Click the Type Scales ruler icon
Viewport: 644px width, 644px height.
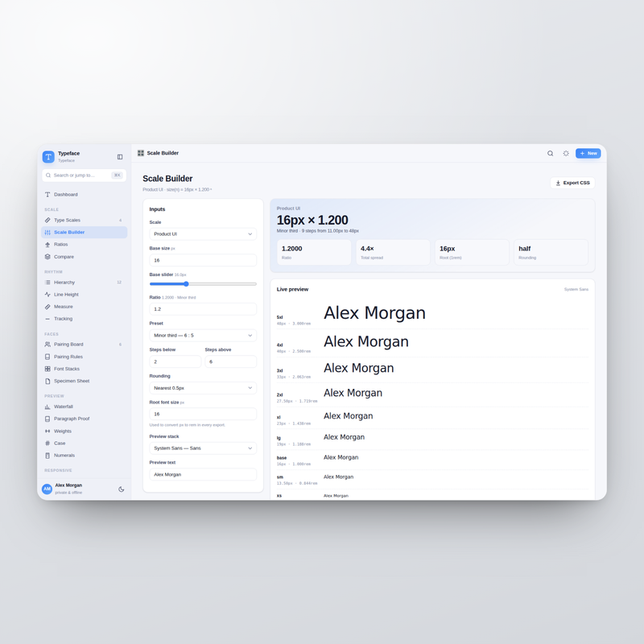click(47, 220)
